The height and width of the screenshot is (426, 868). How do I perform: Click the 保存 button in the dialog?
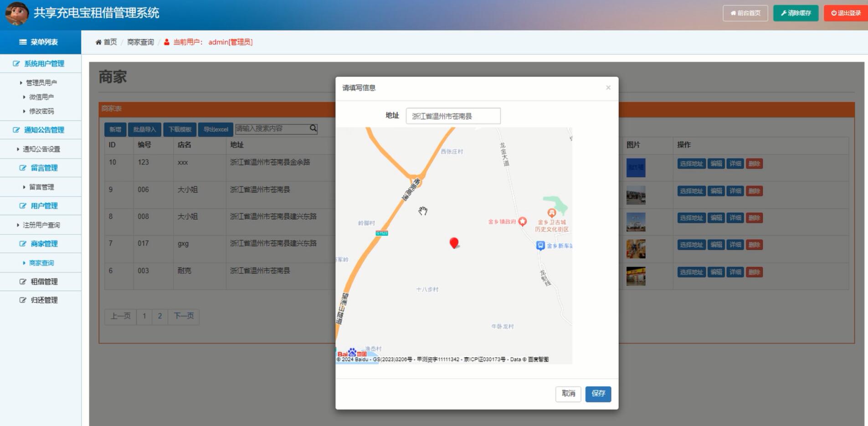[x=598, y=394]
